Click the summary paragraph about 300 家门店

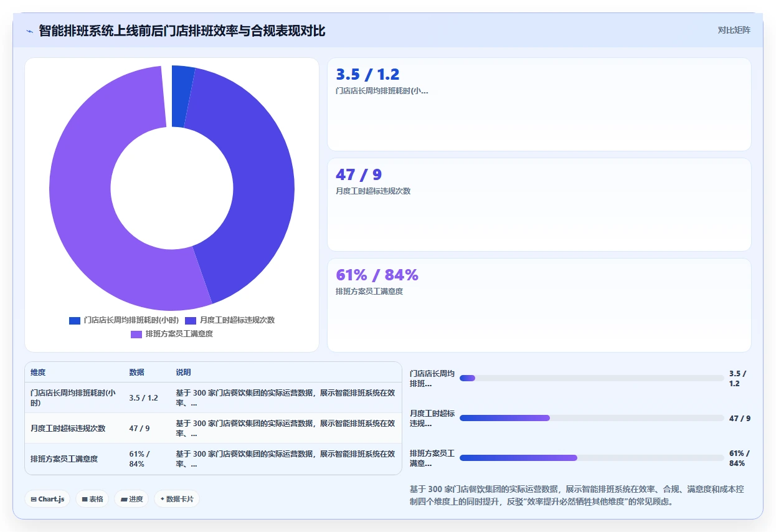(x=577, y=496)
